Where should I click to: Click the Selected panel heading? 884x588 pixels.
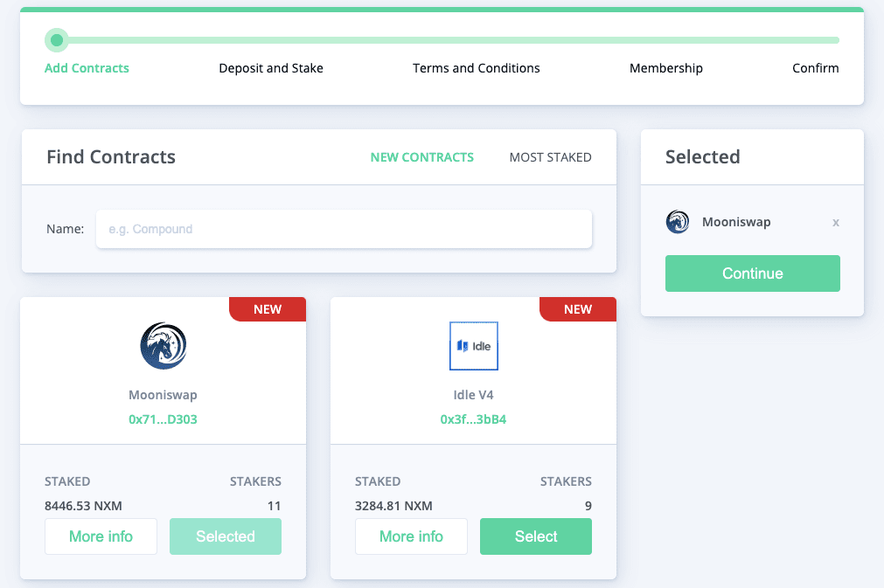(702, 156)
